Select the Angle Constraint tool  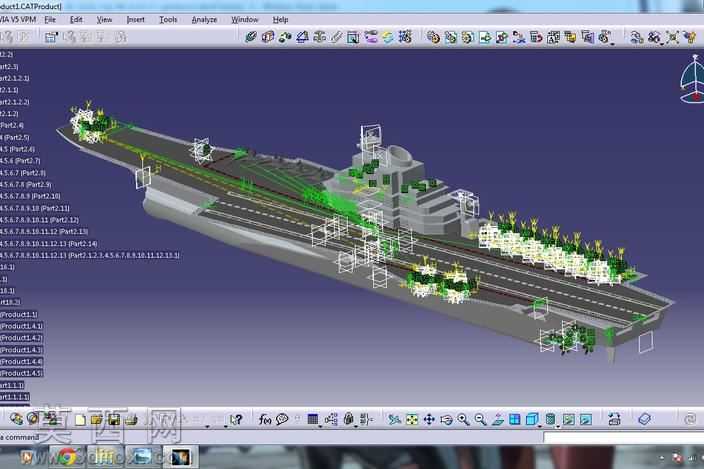[x=302, y=37]
